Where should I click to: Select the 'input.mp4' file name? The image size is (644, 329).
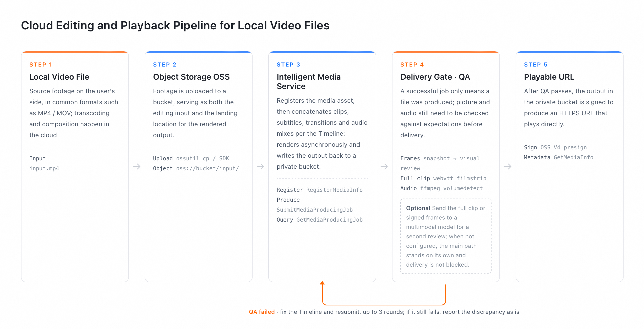tap(44, 168)
